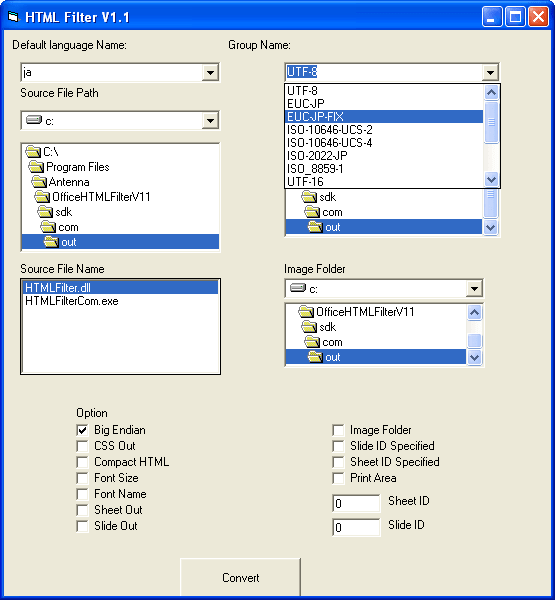Click the sdk folder icon in Source File Path tree
Image resolution: width=555 pixels, height=600 pixels.
pos(45,212)
